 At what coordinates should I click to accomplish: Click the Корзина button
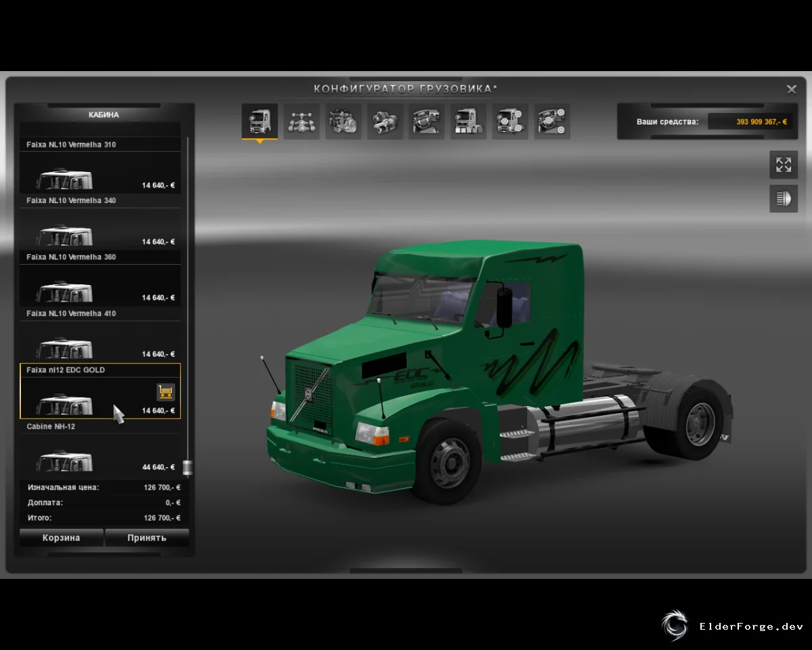(62, 538)
